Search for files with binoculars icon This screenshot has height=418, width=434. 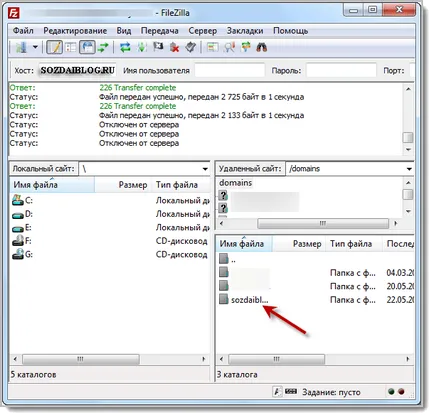click(262, 48)
